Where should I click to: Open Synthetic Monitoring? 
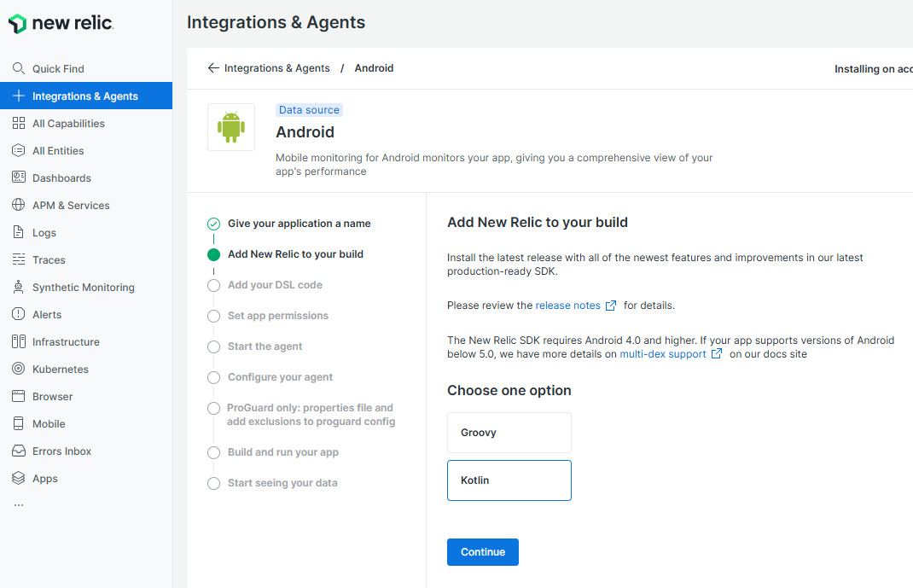click(86, 288)
